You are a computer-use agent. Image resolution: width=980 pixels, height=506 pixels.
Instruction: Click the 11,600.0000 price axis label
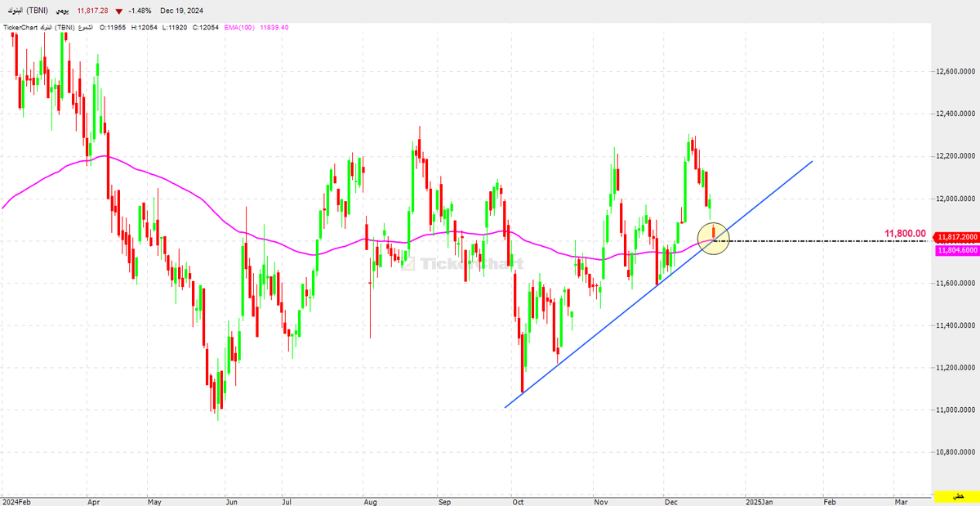[x=957, y=283]
